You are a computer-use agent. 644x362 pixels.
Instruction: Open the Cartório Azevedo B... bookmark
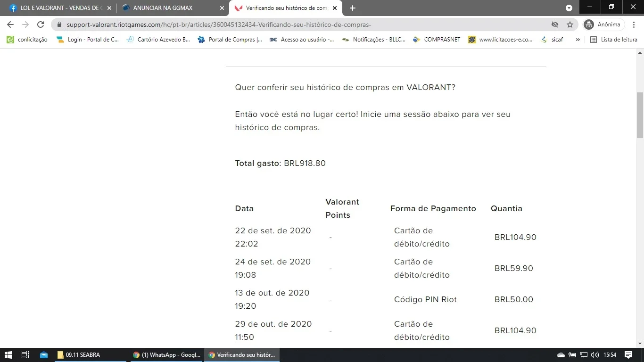click(158, 40)
